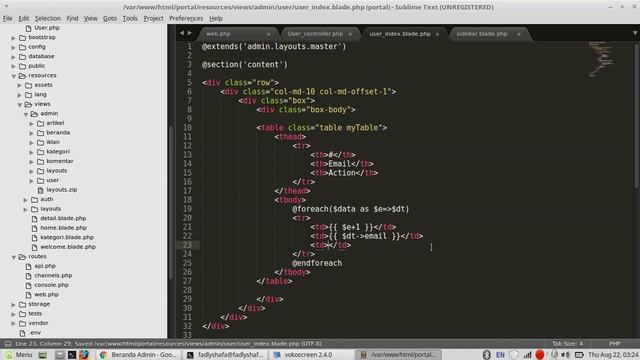The height and width of the screenshot is (360, 640).
Task: Open web.php in routes folder
Action: 46,294
